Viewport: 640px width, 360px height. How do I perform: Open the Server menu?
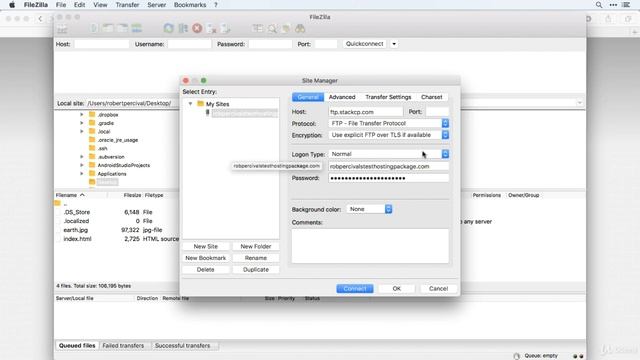pyautogui.click(x=156, y=5)
